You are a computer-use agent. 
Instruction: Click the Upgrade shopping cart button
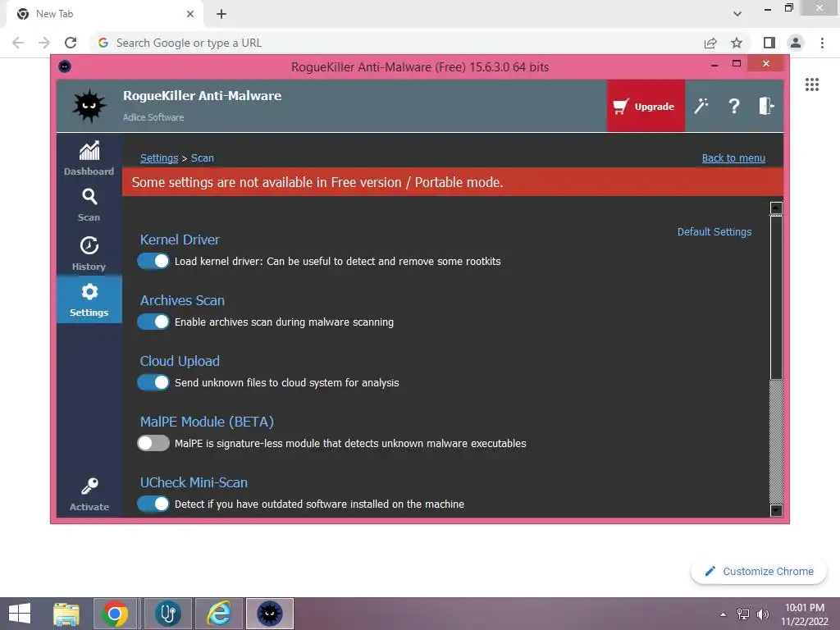pyautogui.click(x=646, y=106)
